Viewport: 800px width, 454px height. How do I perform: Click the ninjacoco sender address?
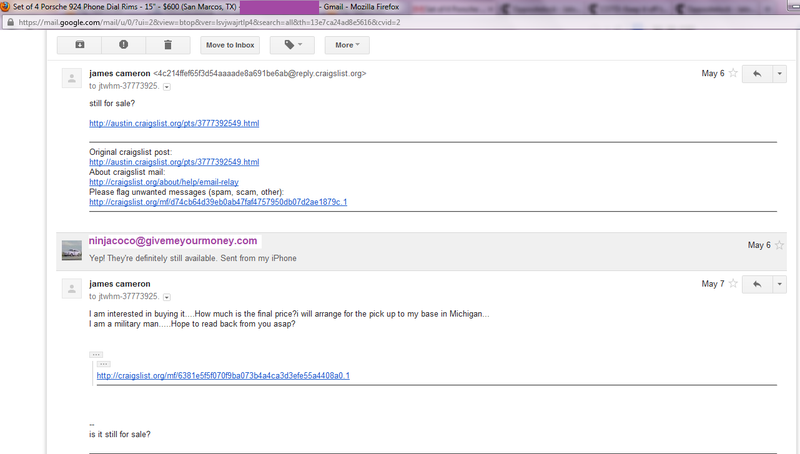(173, 241)
